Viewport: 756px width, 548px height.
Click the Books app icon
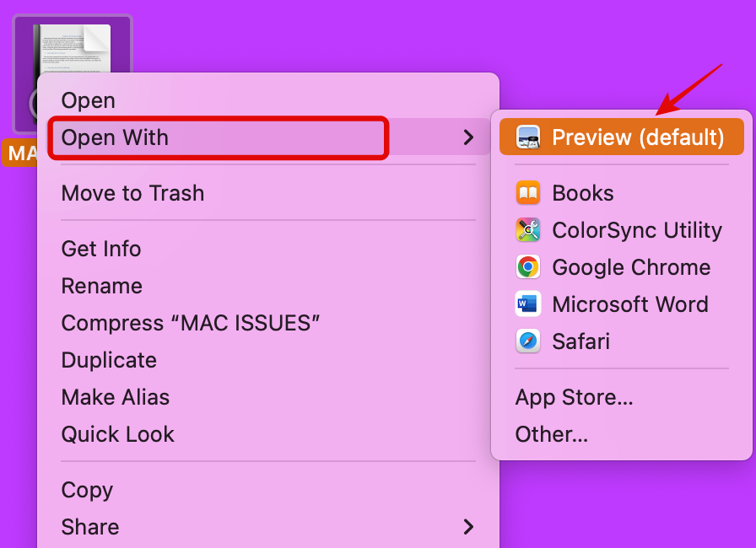coord(528,193)
